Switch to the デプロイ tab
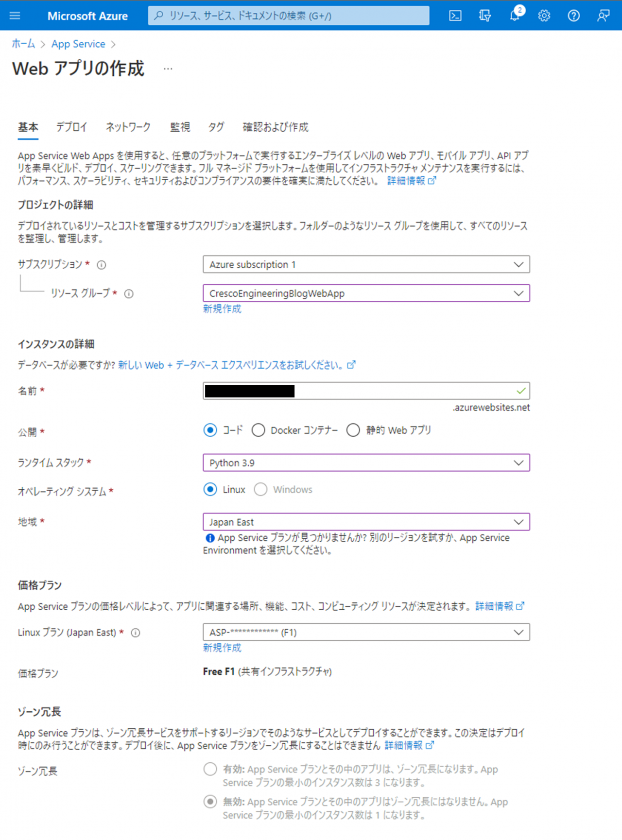Image resolution: width=622 pixels, height=840 pixels. click(71, 127)
